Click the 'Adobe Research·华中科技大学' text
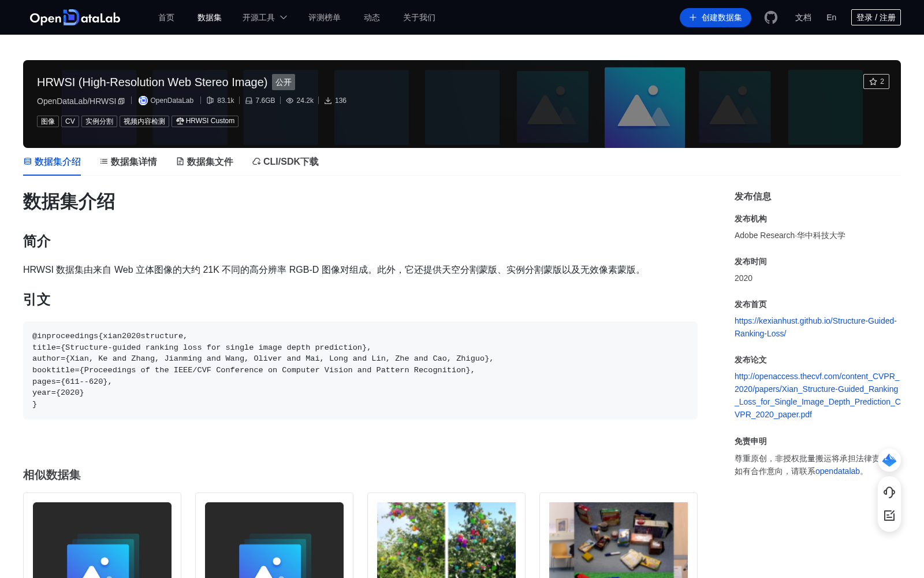924x578 pixels. click(x=790, y=235)
